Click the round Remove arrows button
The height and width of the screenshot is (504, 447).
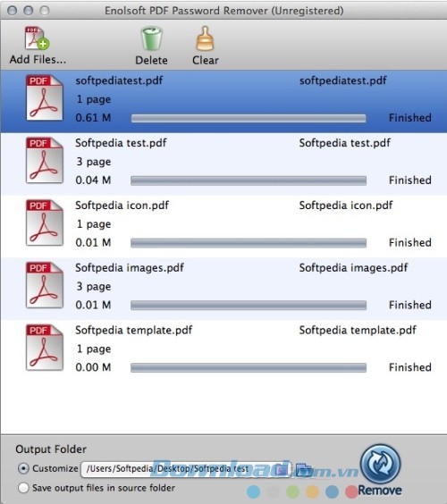(x=381, y=464)
